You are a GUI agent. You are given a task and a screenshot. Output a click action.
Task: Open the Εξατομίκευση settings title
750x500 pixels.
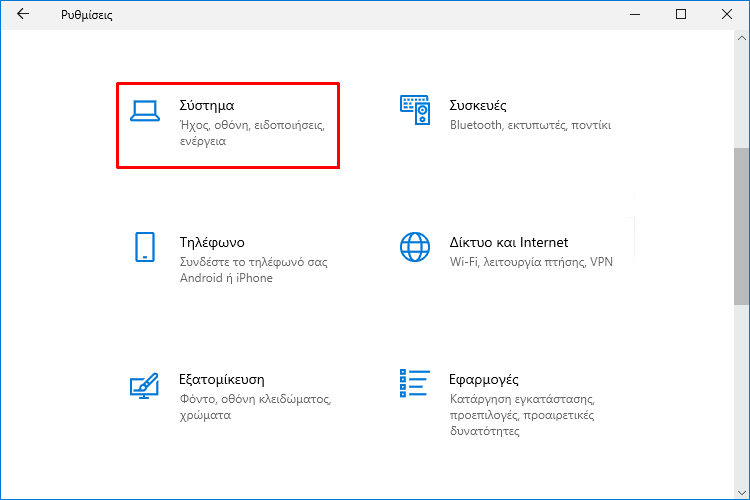coord(221,379)
